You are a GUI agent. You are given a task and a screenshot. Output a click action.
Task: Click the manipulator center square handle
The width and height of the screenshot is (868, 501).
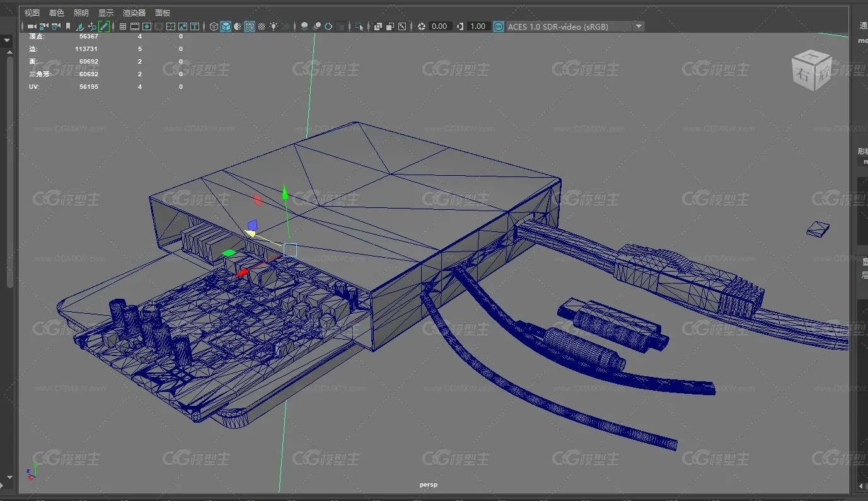(x=290, y=250)
